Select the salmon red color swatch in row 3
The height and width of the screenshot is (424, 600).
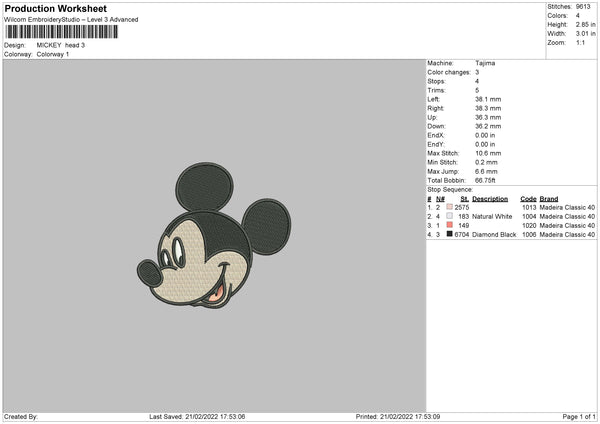click(x=450, y=225)
